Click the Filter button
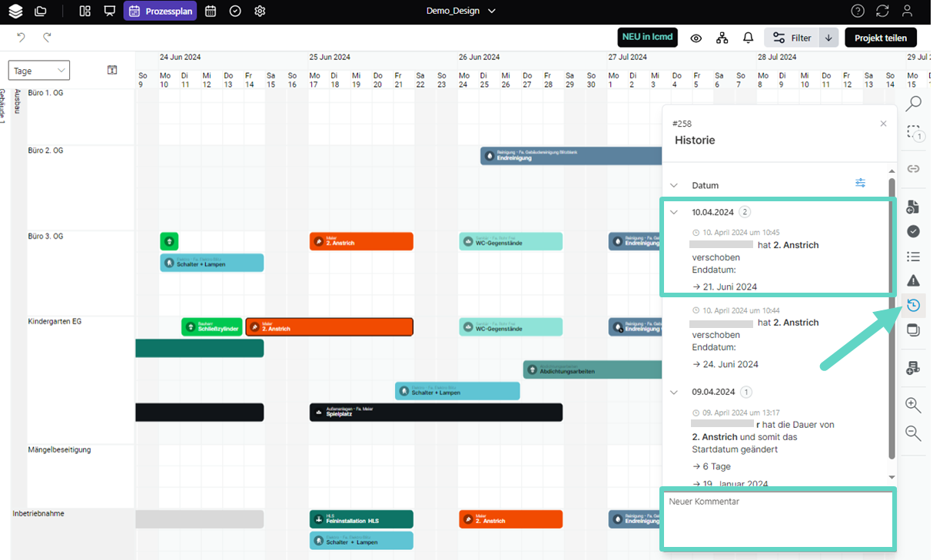Screen dimensions: 933x560 [792, 38]
